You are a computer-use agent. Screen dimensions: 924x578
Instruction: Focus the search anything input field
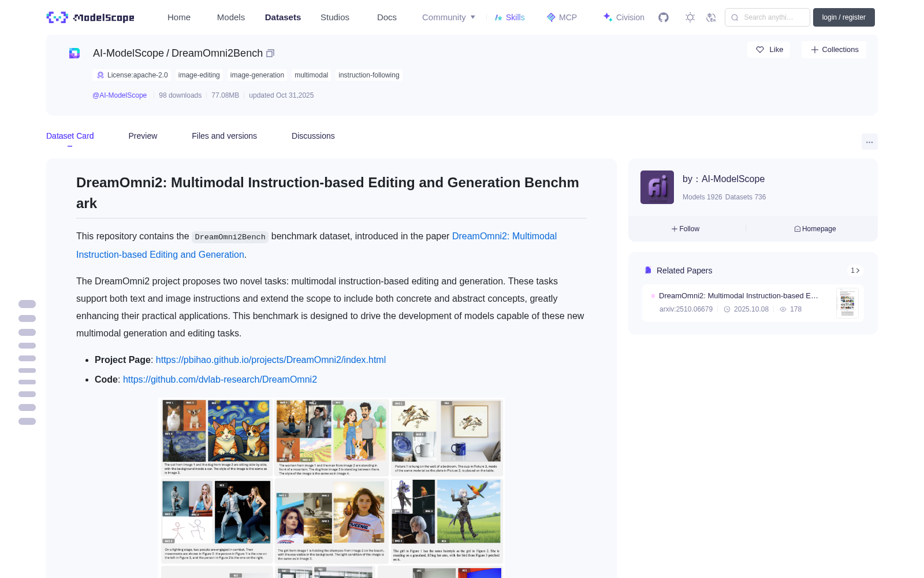(x=767, y=17)
